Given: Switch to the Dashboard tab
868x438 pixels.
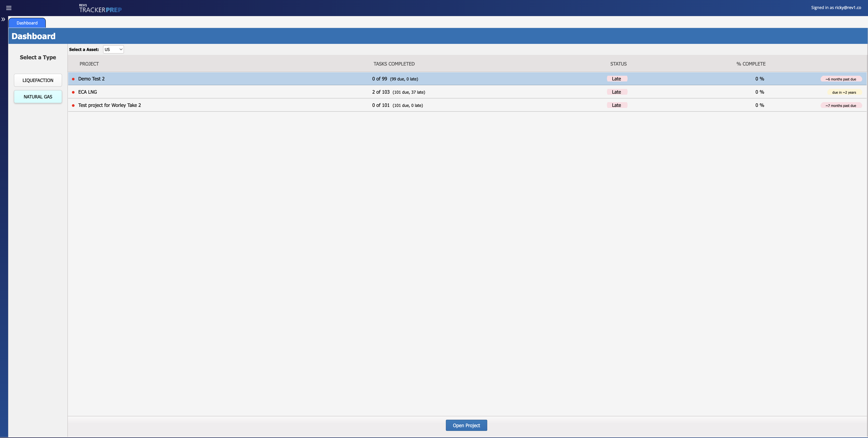Looking at the screenshot, I should (x=27, y=23).
